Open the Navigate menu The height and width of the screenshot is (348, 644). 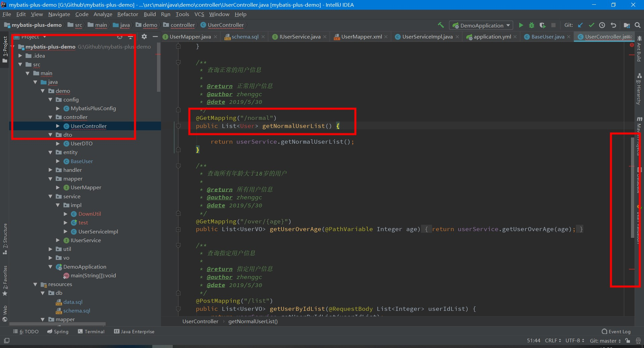(x=59, y=14)
